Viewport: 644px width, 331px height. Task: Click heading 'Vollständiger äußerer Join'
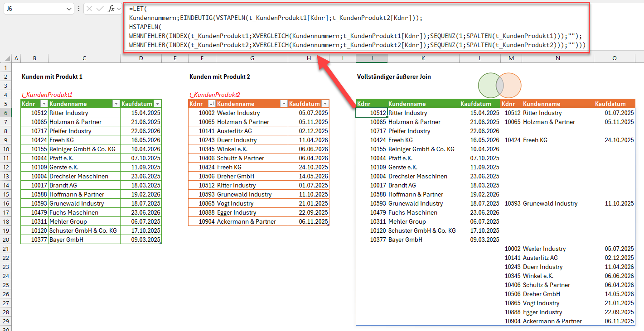click(394, 77)
